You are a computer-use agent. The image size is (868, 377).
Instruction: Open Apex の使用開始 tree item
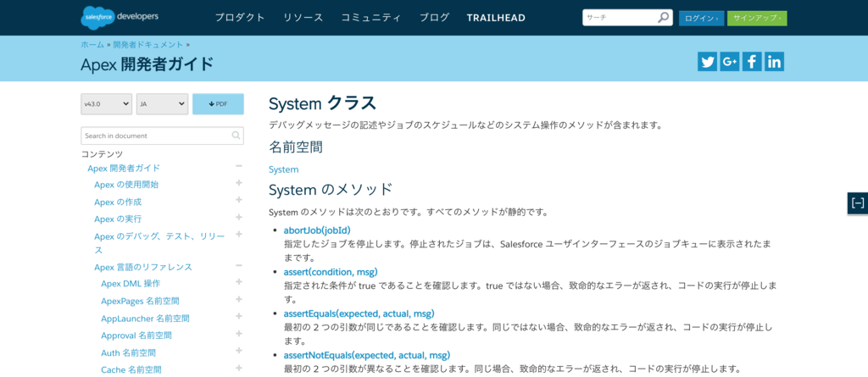pos(126,185)
